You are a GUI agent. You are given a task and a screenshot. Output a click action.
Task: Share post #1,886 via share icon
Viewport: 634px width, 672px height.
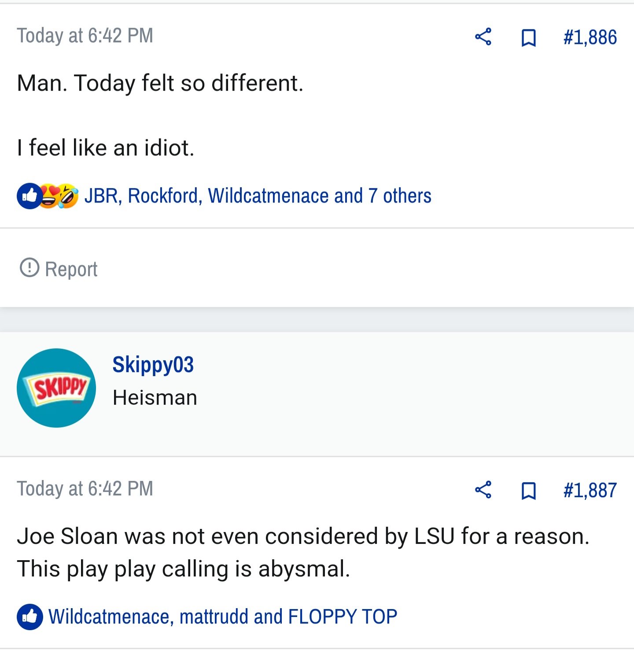[483, 37]
